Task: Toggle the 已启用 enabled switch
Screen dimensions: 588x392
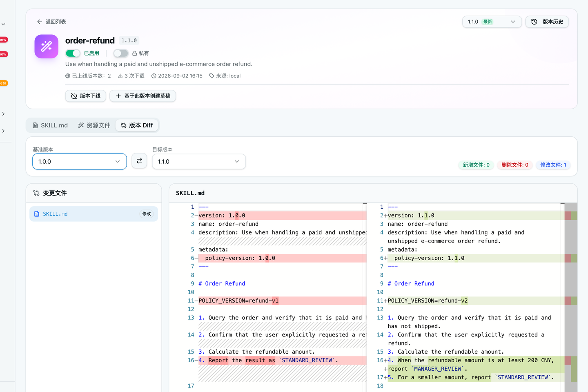Action: point(73,53)
